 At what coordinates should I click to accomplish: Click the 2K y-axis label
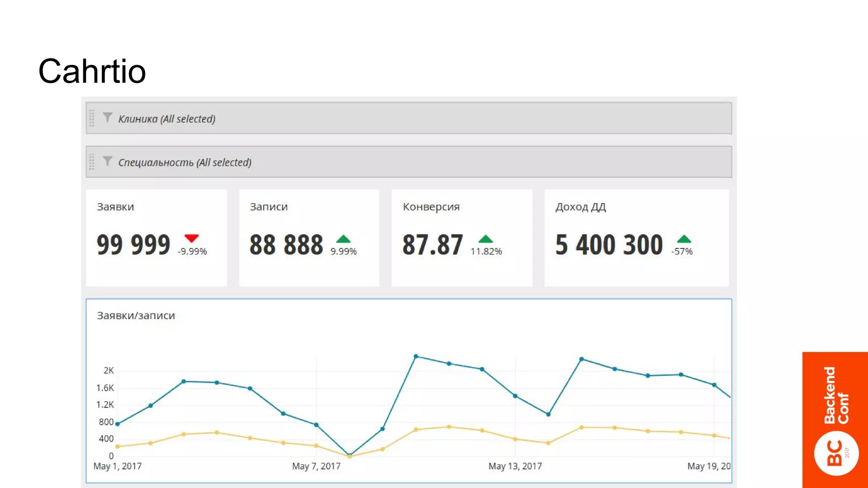pos(108,371)
